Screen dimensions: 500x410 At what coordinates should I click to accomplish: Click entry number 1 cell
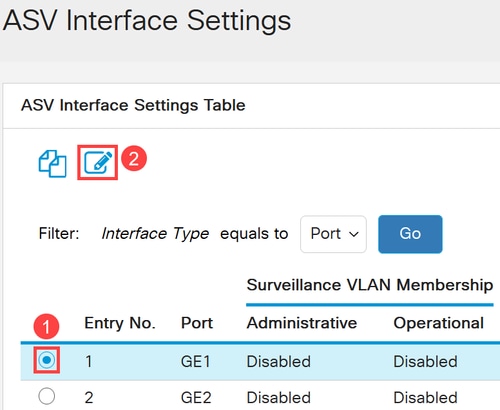point(89,362)
